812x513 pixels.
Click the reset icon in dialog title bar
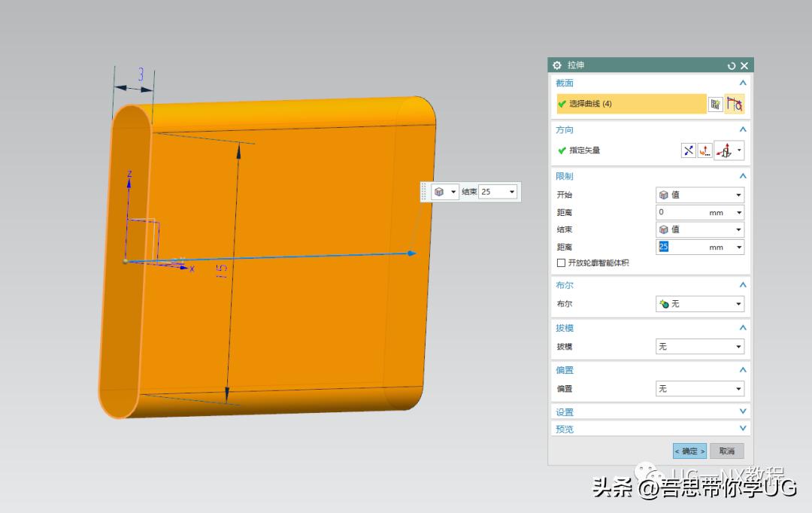point(731,66)
